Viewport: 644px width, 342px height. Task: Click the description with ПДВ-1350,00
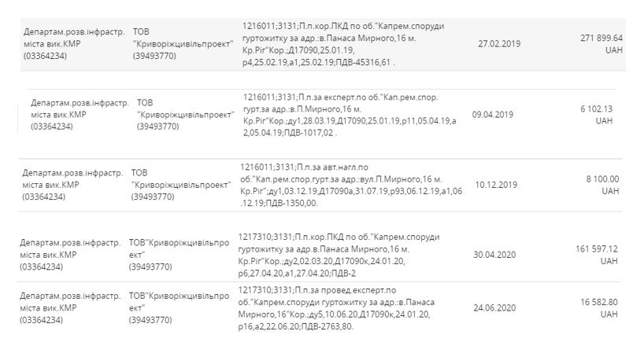click(337, 185)
